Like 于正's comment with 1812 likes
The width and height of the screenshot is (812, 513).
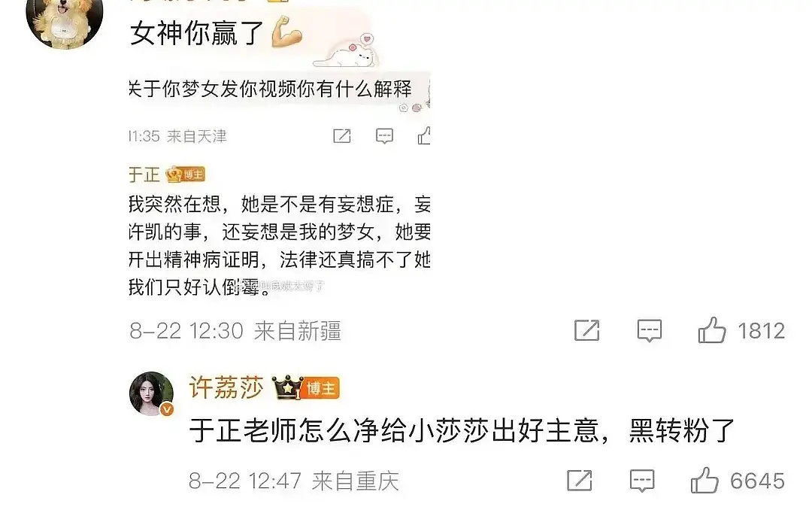click(x=711, y=330)
